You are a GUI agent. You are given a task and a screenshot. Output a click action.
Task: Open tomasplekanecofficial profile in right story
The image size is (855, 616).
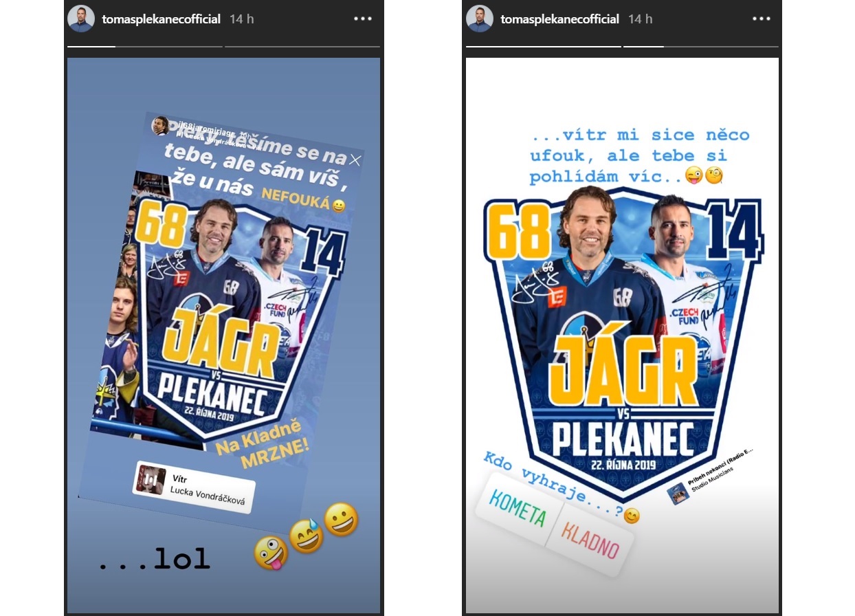tap(559, 19)
